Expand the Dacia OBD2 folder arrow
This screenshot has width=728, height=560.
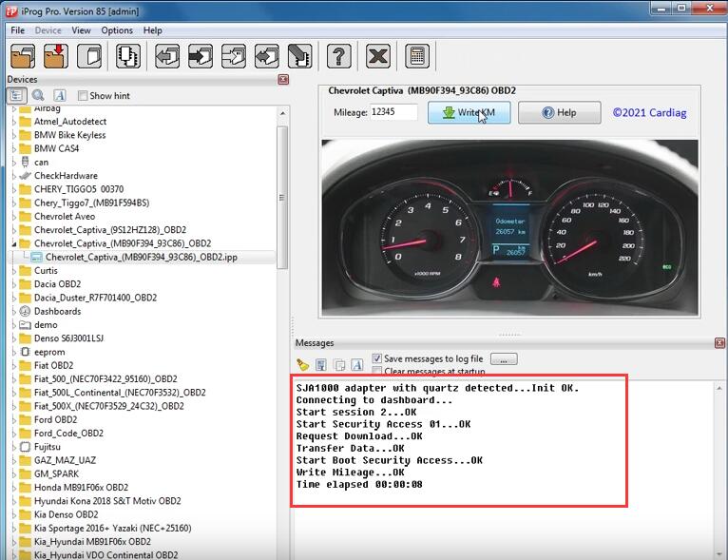[14, 284]
